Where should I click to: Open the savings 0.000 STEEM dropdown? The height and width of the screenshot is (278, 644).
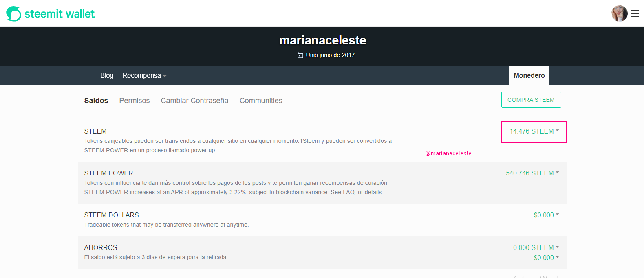tap(536, 247)
